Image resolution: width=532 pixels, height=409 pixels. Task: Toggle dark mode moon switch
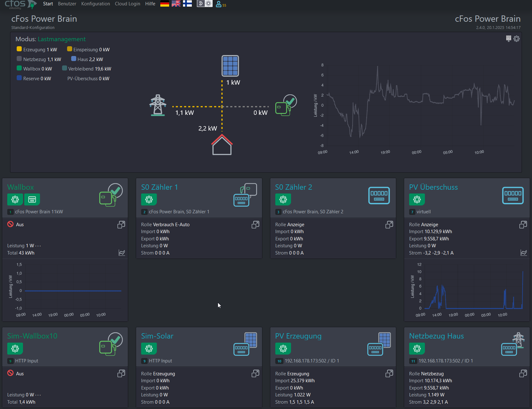201,4
